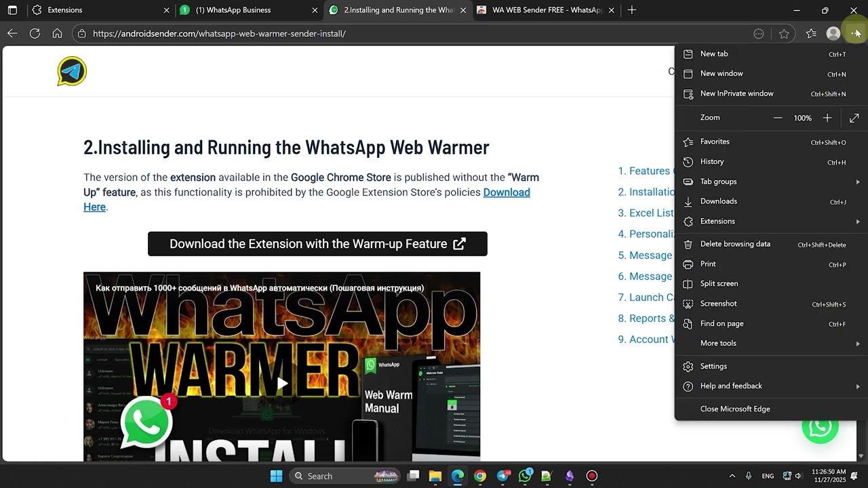Choose Close Microsoft Edge
The width and height of the screenshot is (868, 488).
coord(771,409)
